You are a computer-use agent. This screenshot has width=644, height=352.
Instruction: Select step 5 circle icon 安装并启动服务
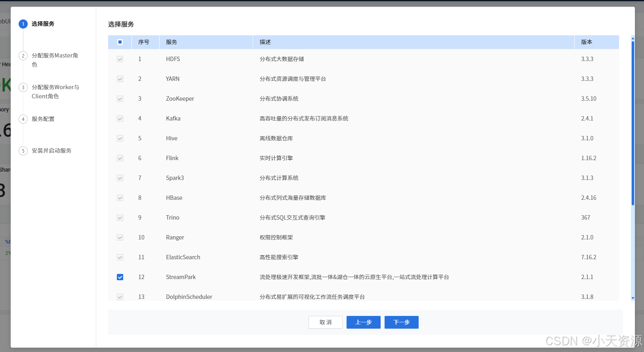(x=23, y=151)
